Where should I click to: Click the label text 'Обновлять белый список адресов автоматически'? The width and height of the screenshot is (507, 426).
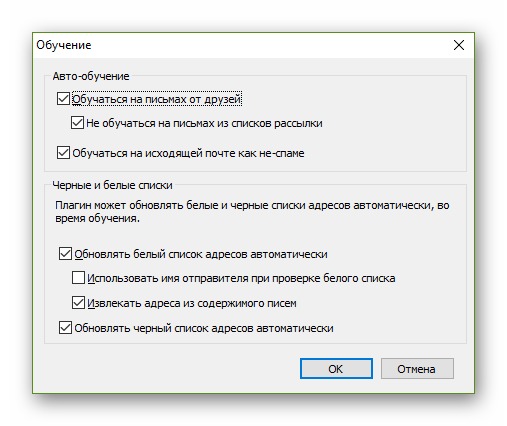pyautogui.click(x=201, y=254)
